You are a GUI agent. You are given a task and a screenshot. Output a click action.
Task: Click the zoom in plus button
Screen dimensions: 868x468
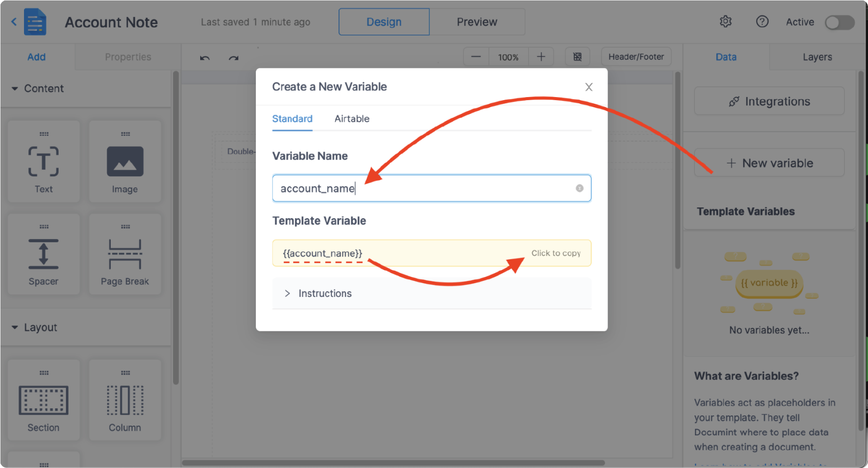[541, 57]
